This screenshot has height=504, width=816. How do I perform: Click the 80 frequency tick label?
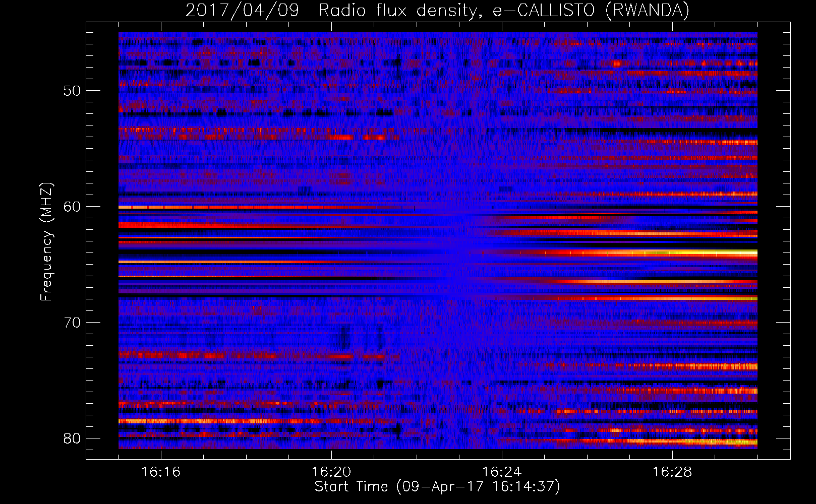click(x=72, y=438)
